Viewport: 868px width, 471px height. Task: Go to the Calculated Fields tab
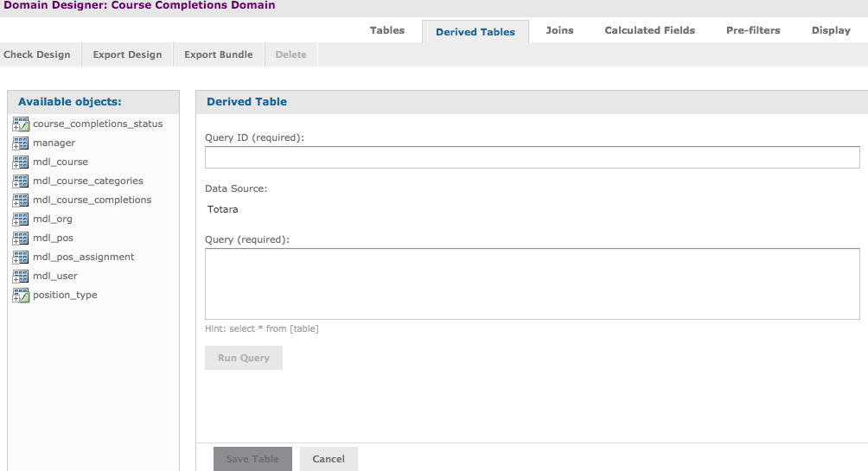pyautogui.click(x=649, y=30)
